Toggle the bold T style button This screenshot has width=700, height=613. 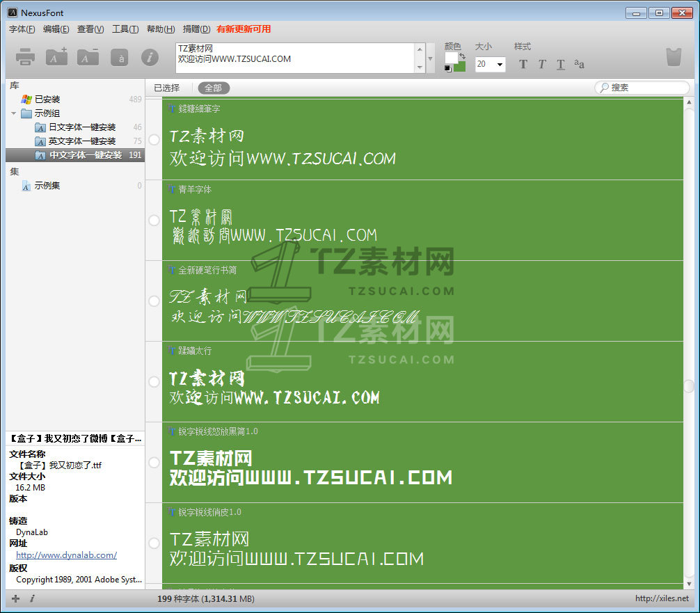(x=523, y=64)
